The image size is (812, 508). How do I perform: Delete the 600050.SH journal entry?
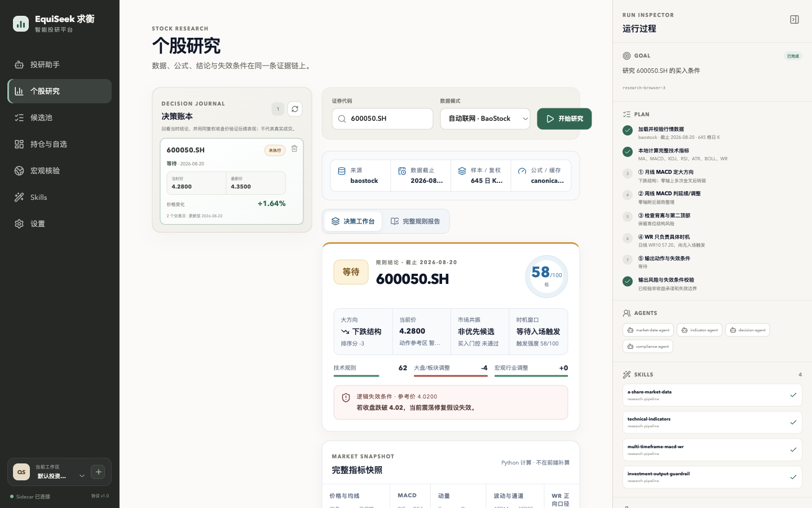(294, 149)
